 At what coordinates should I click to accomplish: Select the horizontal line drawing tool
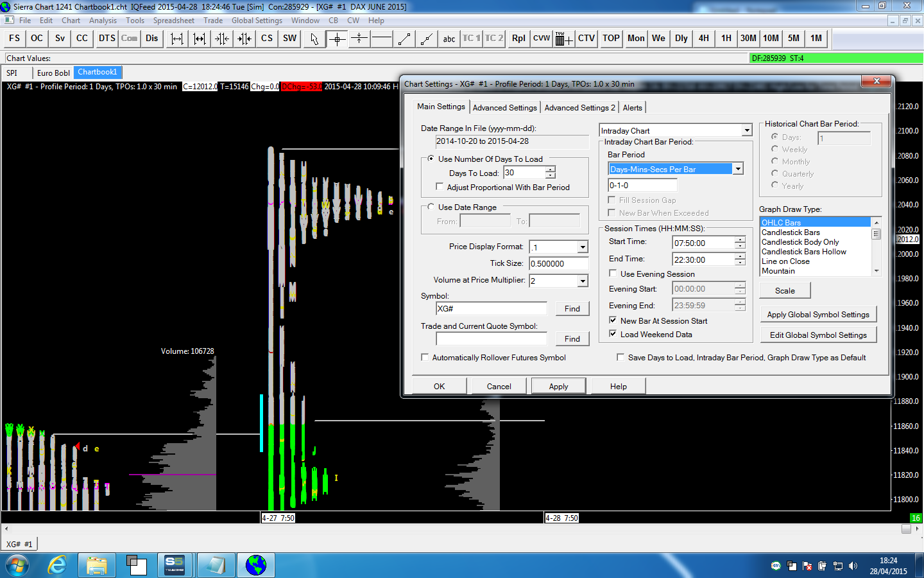(x=381, y=39)
